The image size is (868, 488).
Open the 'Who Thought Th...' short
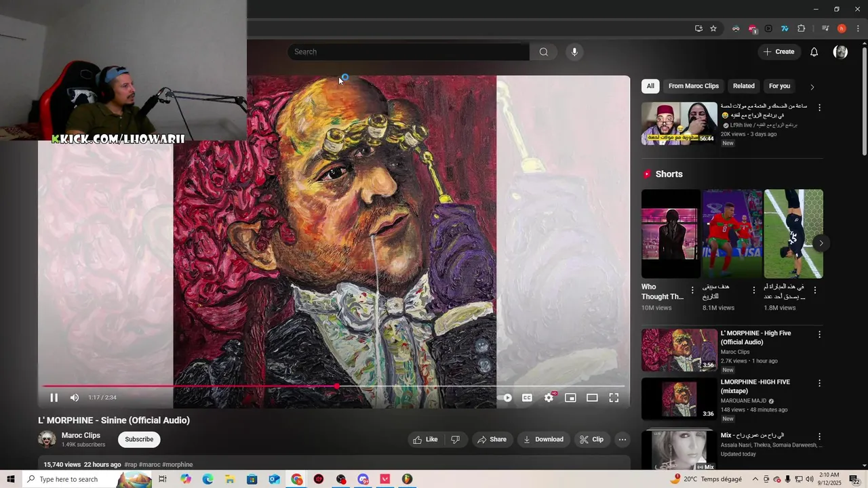point(671,233)
